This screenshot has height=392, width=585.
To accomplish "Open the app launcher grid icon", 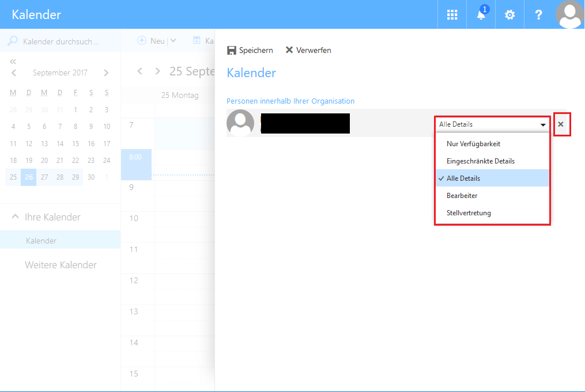I will point(452,14).
